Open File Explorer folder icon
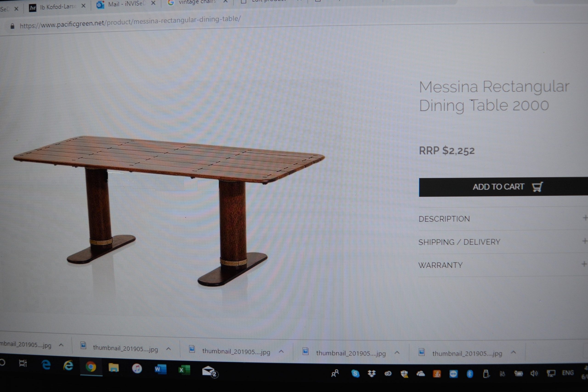The height and width of the screenshot is (392, 588). [x=114, y=368]
